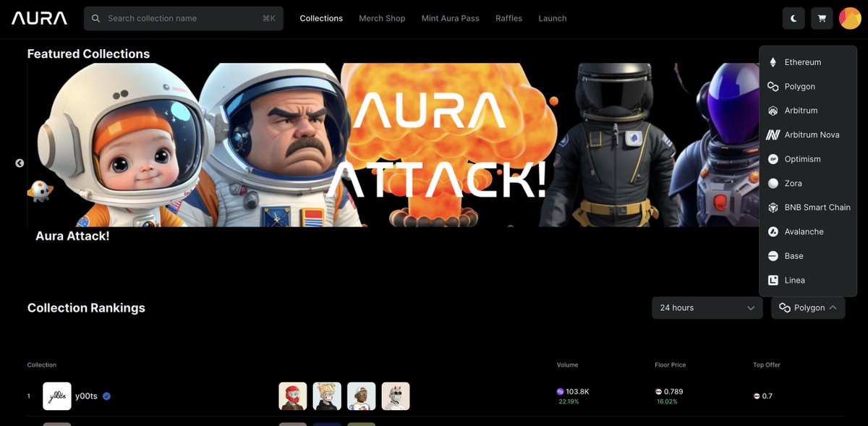Open the shopping cart
Screen dimensions: 868x426
pos(822,19)
